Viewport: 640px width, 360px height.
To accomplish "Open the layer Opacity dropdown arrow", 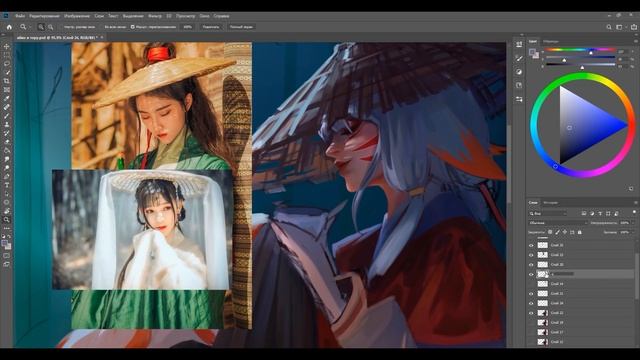I will (633, 223).
